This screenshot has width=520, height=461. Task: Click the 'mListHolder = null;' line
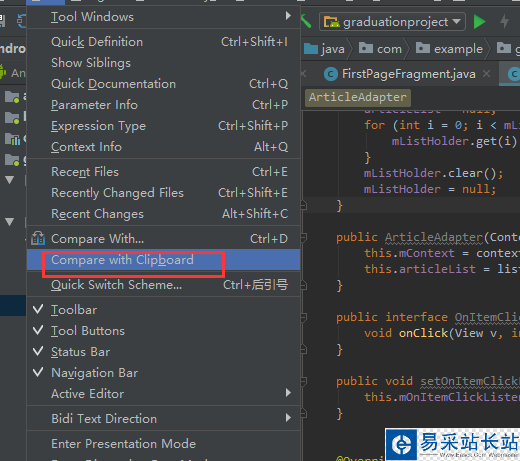430,189
